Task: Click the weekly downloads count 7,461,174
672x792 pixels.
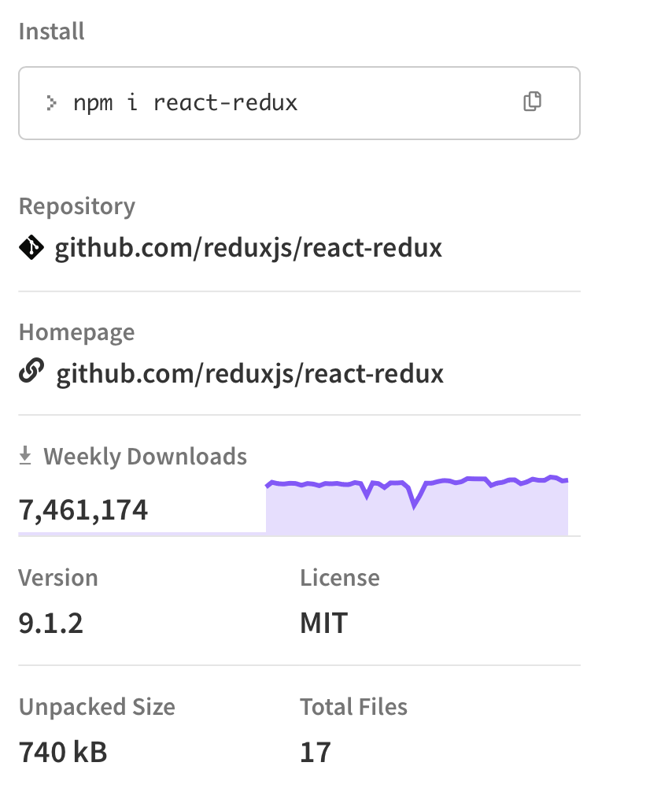Action: point(83,509)
